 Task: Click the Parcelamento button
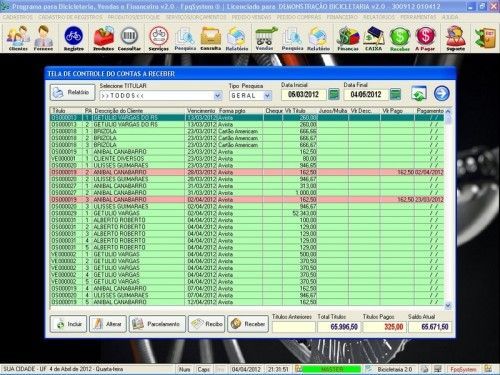tap(157, 324)
